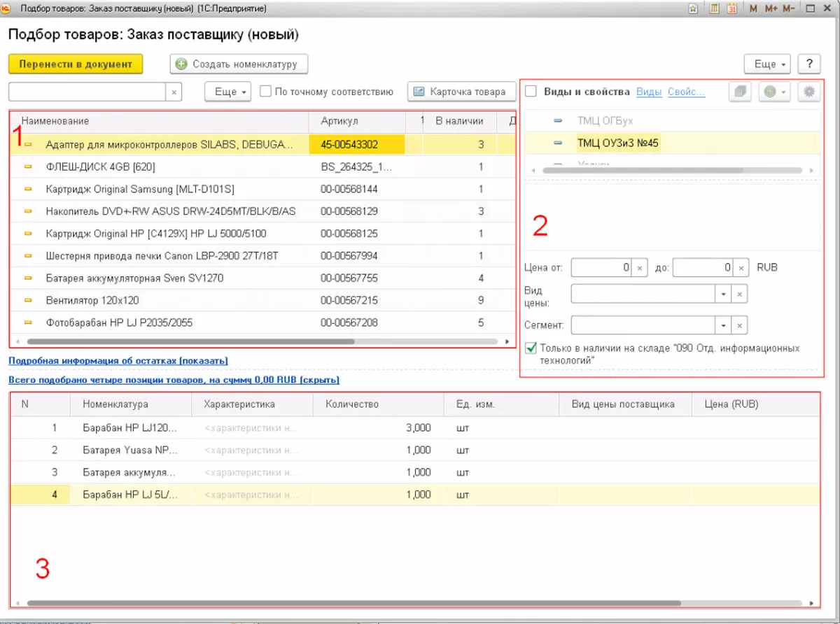Open the calculator from the title bar

click(715, 9)
